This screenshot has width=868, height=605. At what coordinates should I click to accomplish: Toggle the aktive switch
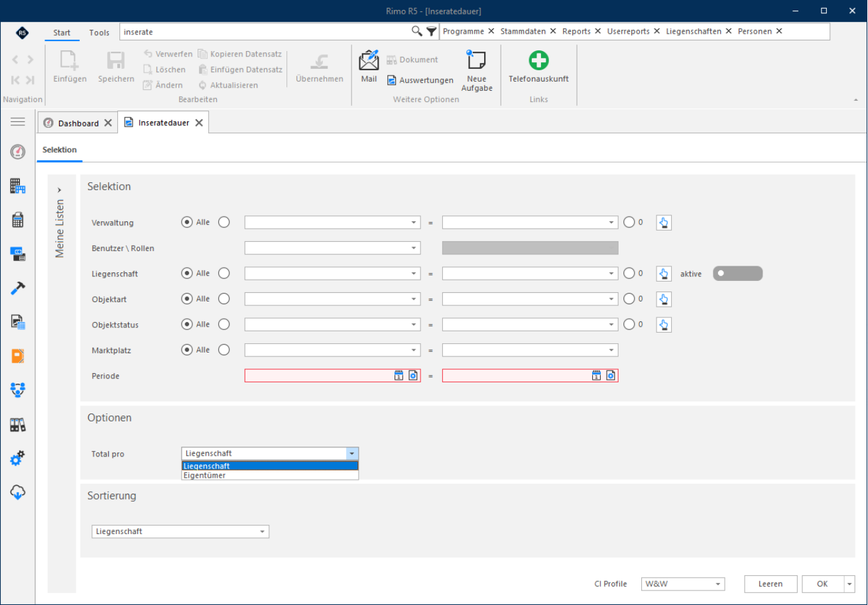click(737, 273)
